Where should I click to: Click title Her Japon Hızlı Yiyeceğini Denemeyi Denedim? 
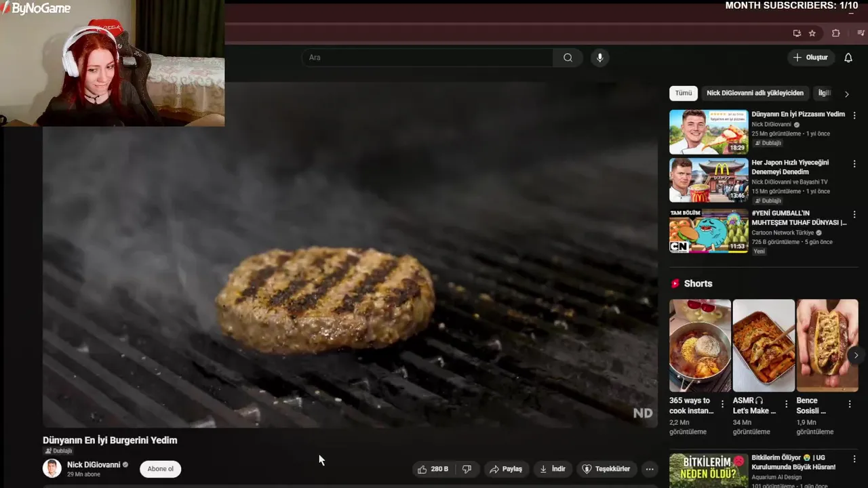pos(790,167)
